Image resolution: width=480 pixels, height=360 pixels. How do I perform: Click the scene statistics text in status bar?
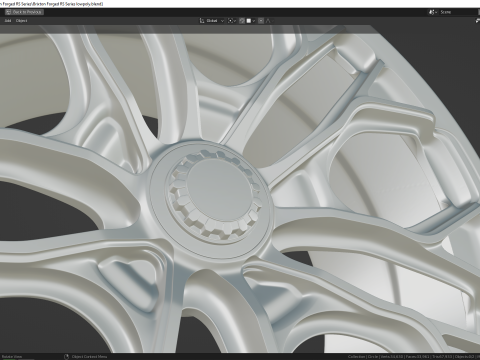pos(414,357)
